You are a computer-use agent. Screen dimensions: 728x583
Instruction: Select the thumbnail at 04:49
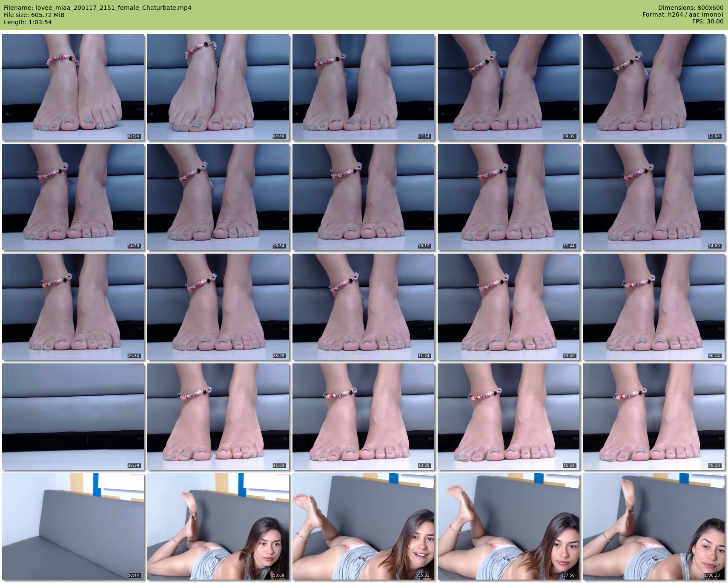click(218, 87)
